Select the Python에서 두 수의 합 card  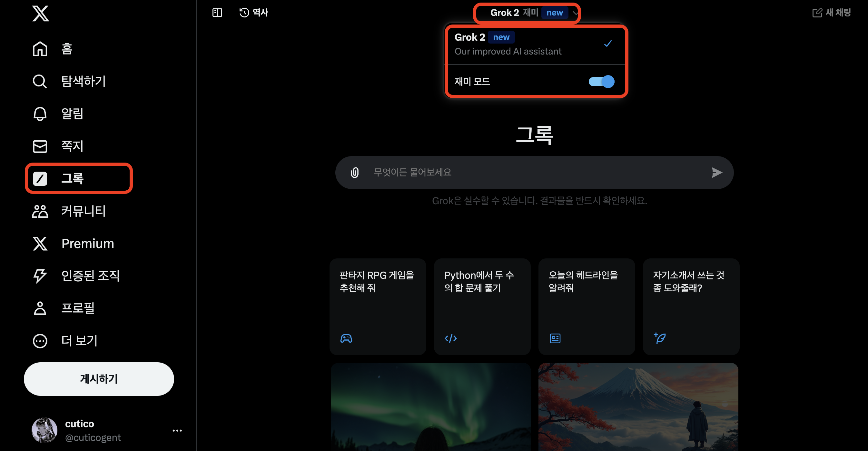(x=482, y=307)
